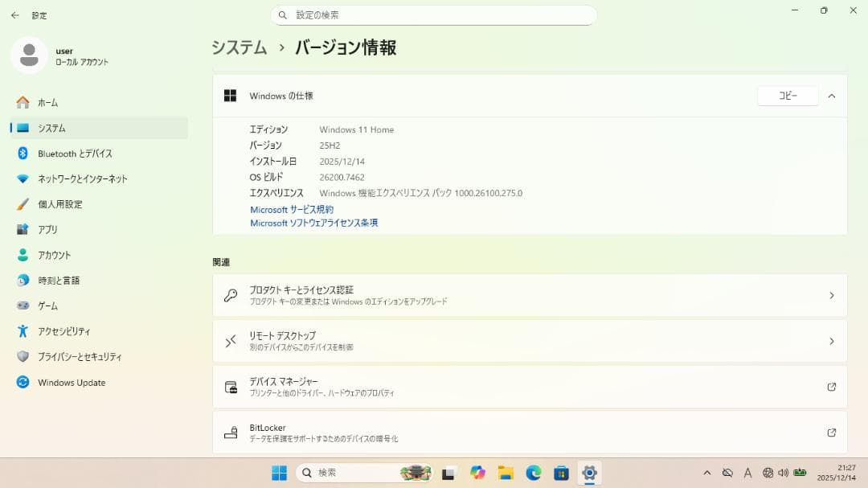Open BitLocker via its external link icon
The width and height of the screenshot is (868, 488).
pyautogui.click(x=831, y=433)
